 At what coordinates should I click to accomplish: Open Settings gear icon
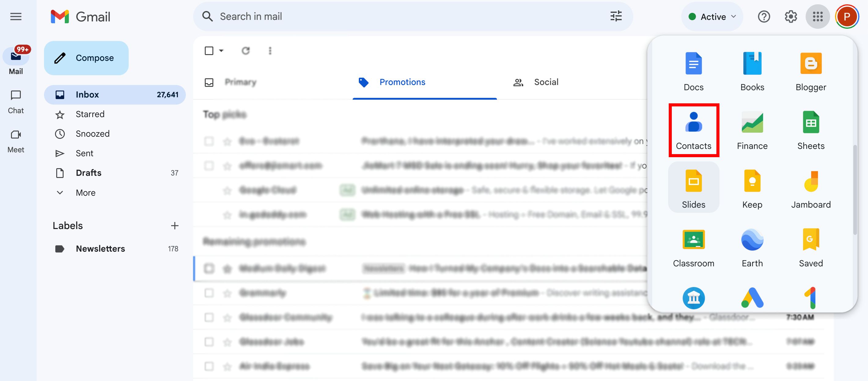[790, 17]
